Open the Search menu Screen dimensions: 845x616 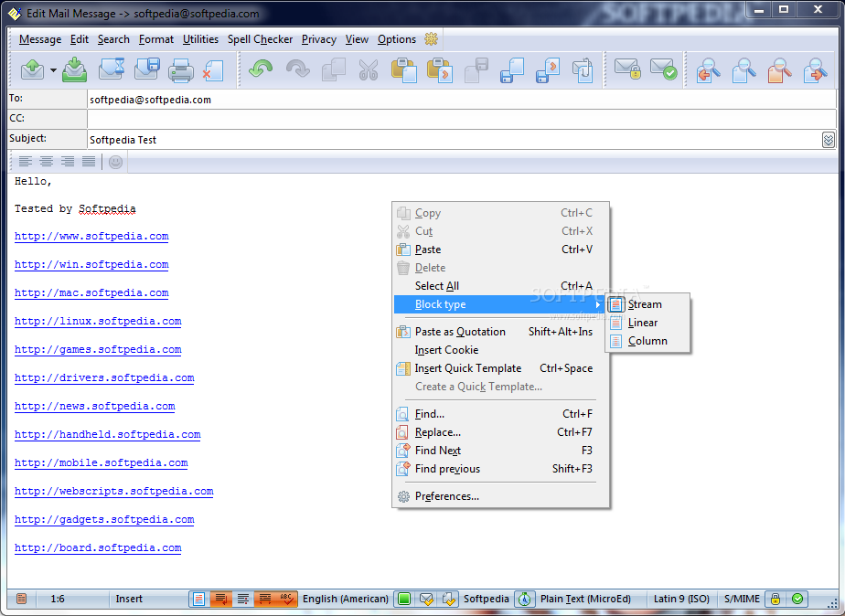click(113, 39)
